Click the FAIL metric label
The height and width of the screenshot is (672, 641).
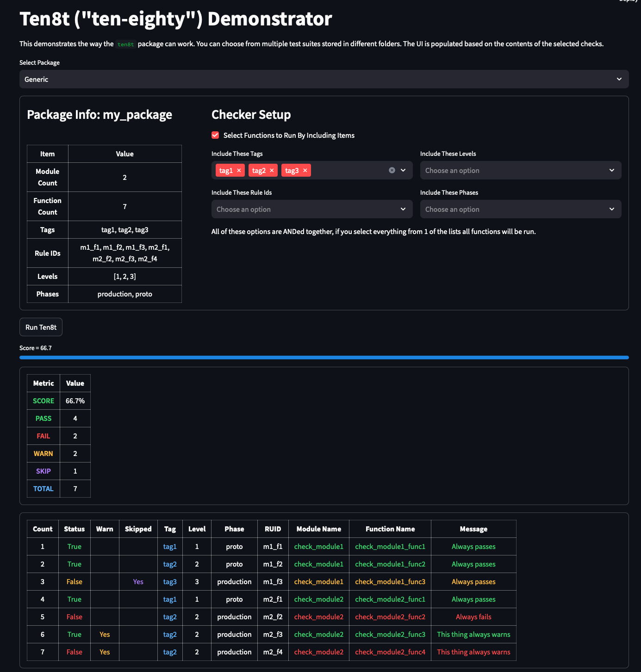coord(44,436)
